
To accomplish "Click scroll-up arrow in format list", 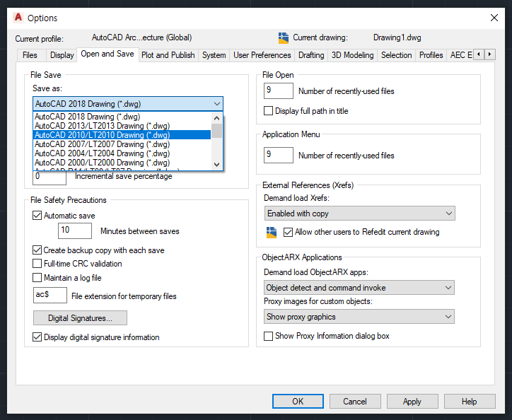I will [x=217, y=118].
